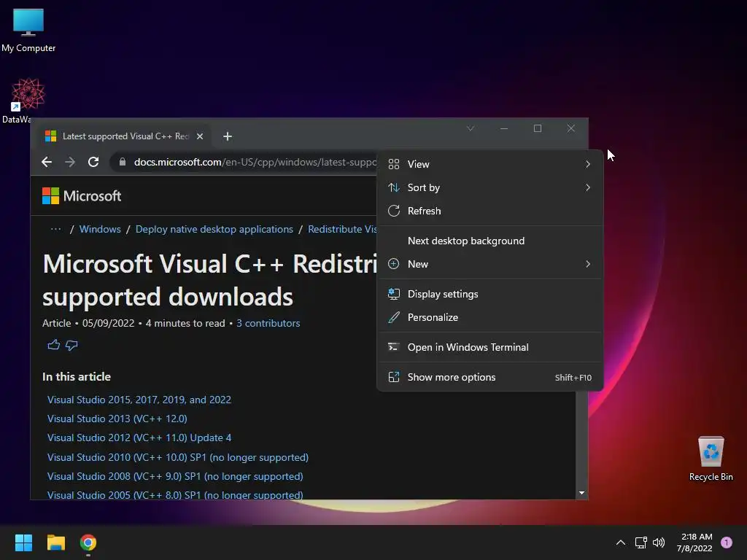Open Deploy native desktop applications breadcrumb
This screenshot has height=560, width=747.
[214, 229]
